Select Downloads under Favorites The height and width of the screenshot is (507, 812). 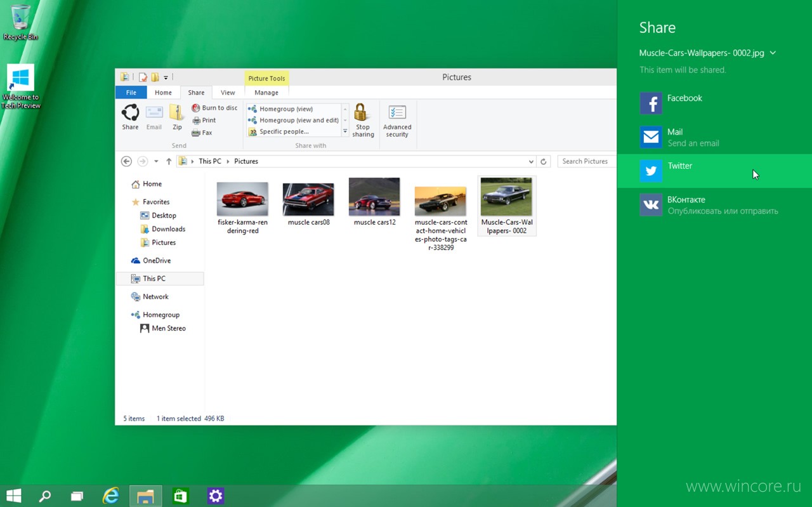(x=163, y=229)
